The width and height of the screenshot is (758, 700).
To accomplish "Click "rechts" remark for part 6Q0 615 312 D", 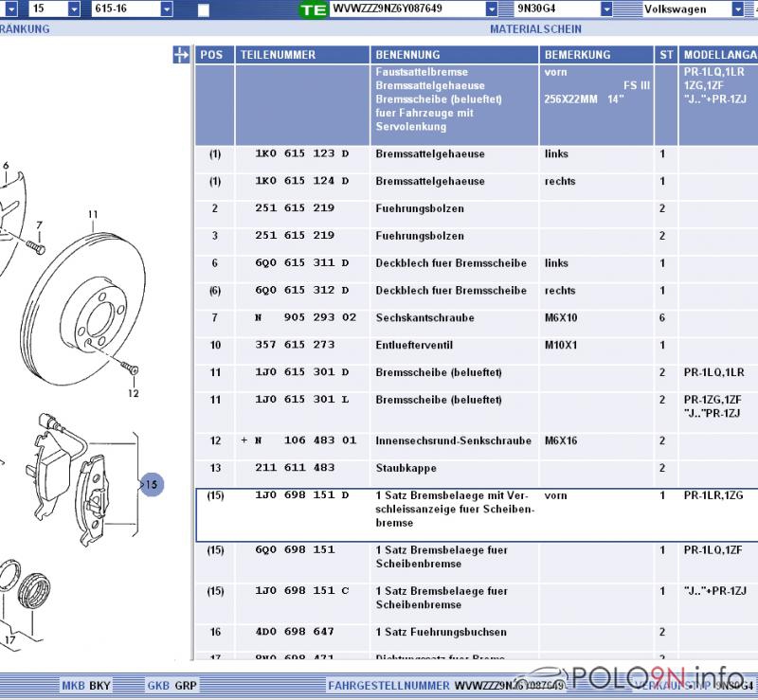I will click(x=560, y=290).
